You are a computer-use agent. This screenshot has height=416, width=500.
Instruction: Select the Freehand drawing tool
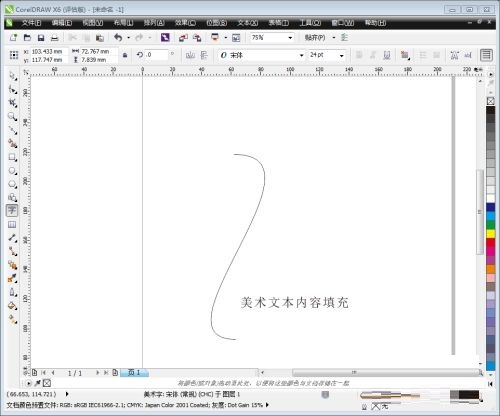pyautogui.click(x=12, y=130)
